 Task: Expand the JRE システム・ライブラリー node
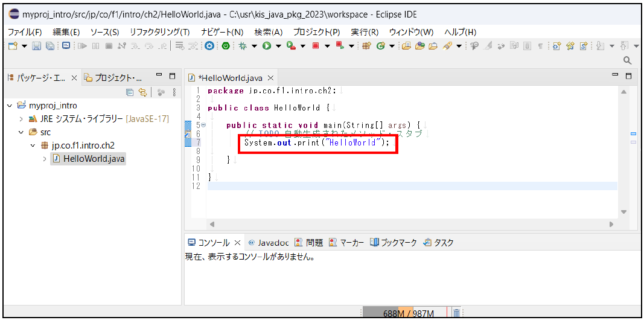(21, 119)
